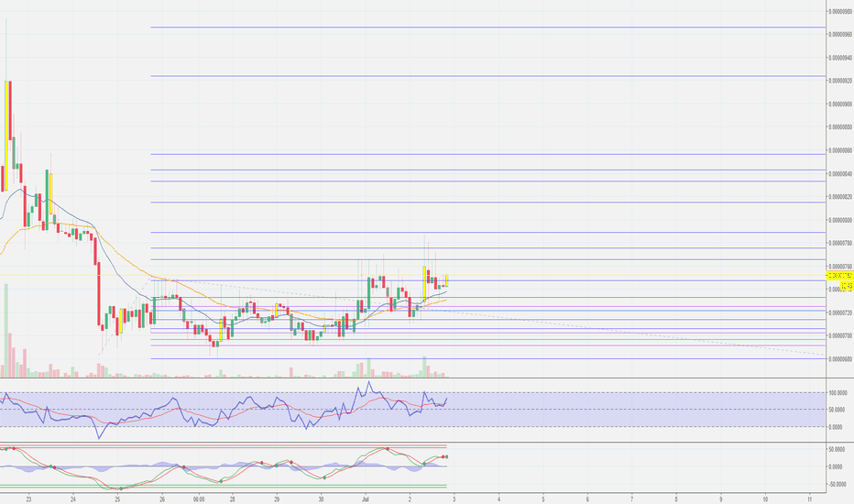Click the 9 date label on time axis

pyautogui.click(x=721, y=499)
